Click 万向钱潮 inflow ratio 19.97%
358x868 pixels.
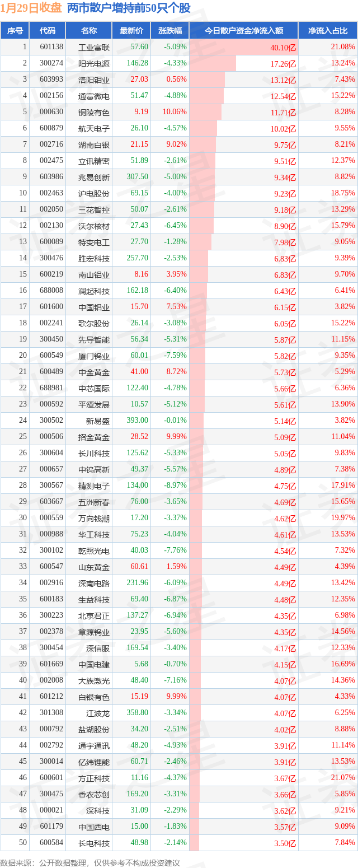[343, 518]
